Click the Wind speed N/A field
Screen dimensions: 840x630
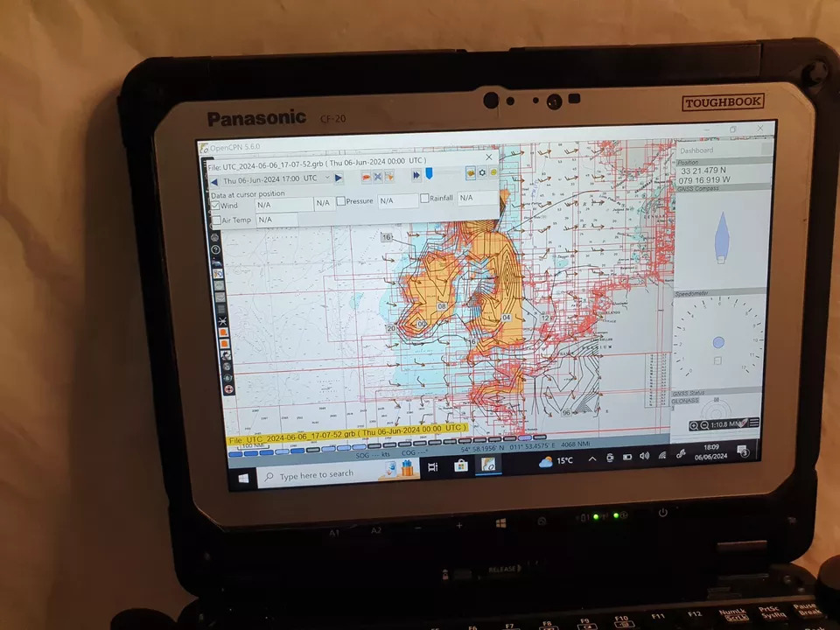click(283, 204)
